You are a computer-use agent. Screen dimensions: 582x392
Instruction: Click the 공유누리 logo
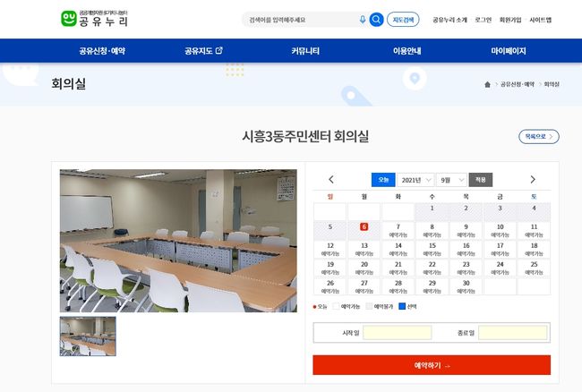pyautogui.click(x=95, y=19)
